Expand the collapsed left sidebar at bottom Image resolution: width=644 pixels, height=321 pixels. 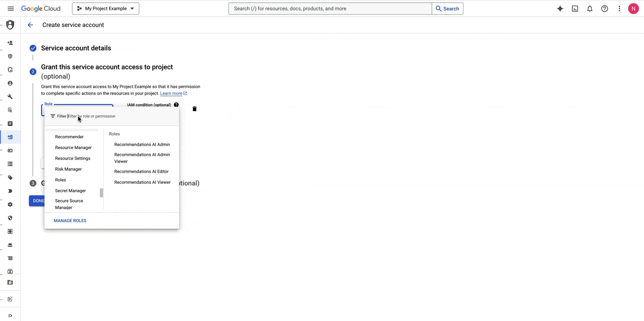[x=10, y=316]
